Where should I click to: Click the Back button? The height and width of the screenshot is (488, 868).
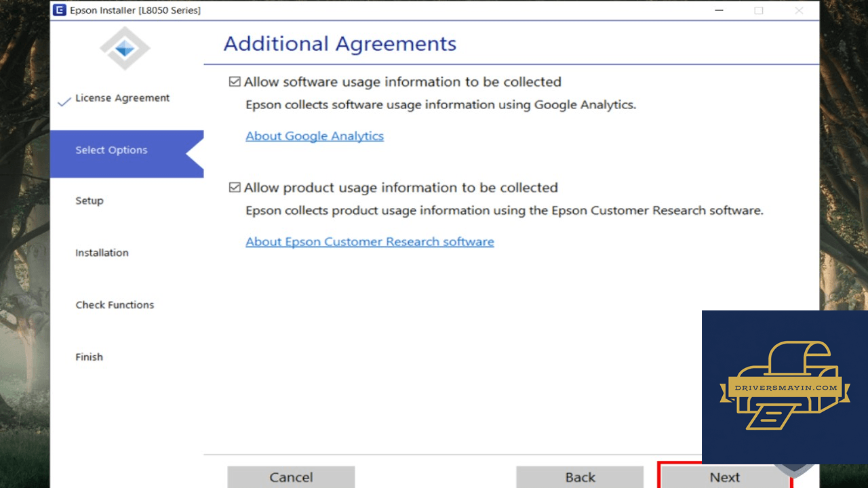pyautogui.click(x=580, y=476)
